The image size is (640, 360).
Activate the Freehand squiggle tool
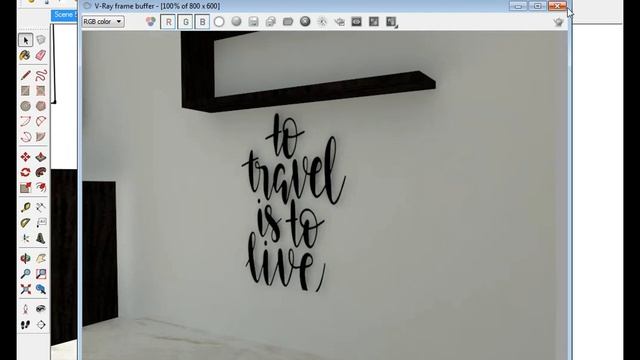pos(41,75)
